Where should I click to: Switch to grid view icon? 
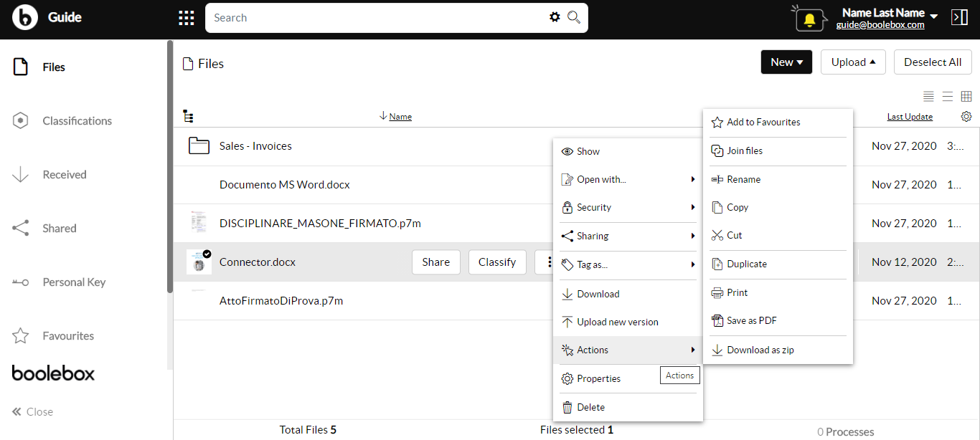pos(966,96)
